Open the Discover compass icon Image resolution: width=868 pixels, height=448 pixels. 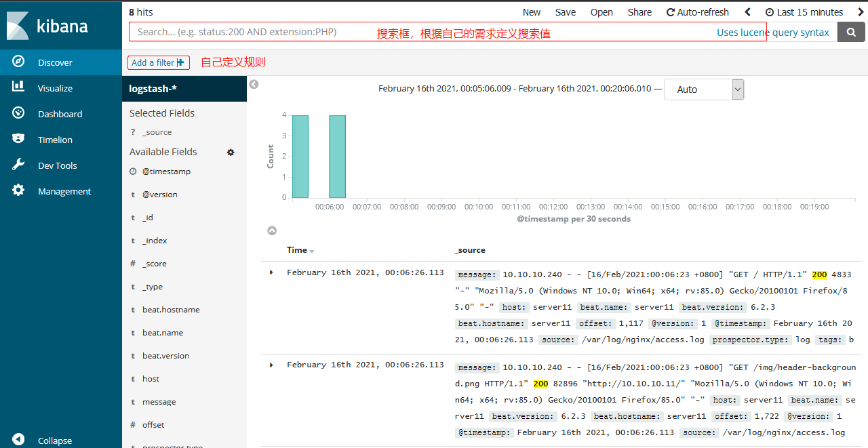(18, 62)
